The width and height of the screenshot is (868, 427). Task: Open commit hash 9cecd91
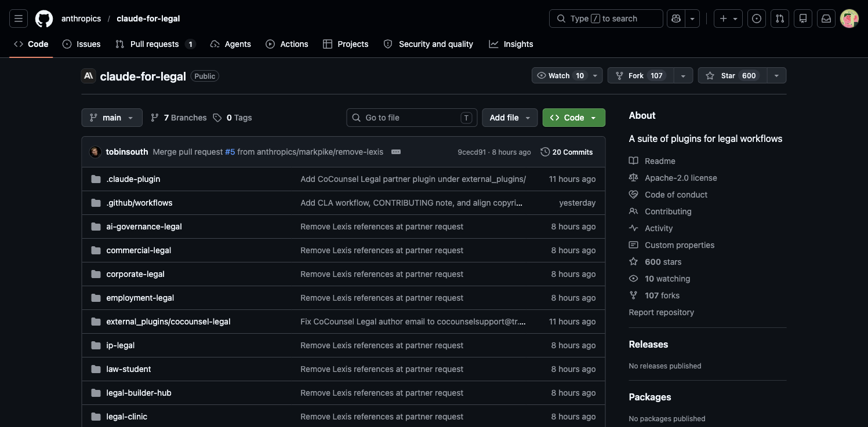[472, 152]
